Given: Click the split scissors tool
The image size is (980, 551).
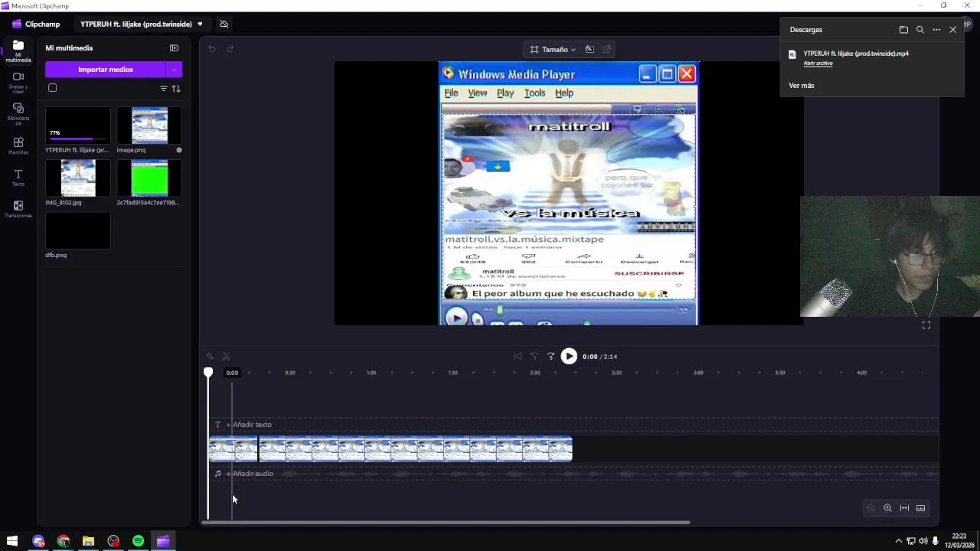Looking at the screenshot, I should [226, 357].
